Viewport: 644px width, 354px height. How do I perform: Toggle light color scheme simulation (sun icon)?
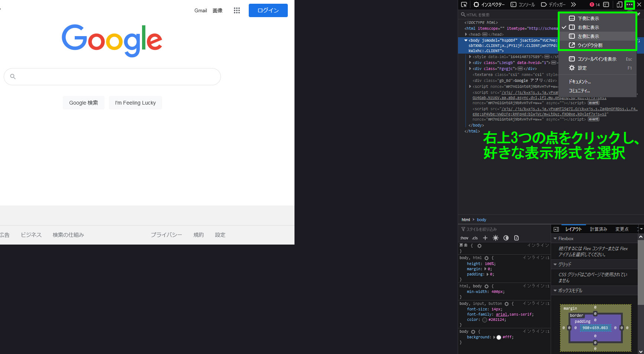(x=496, y=238)
